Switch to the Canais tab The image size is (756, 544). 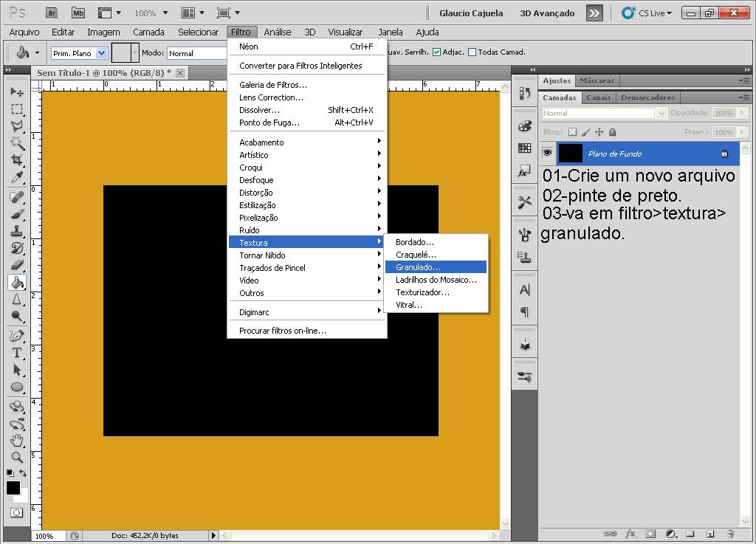(598, 97)
